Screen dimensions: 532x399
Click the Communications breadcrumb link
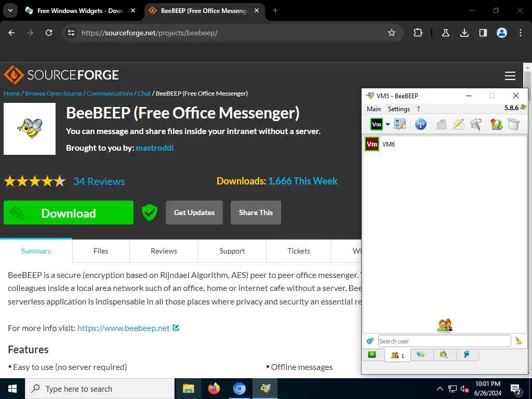[x=110, y=94]
